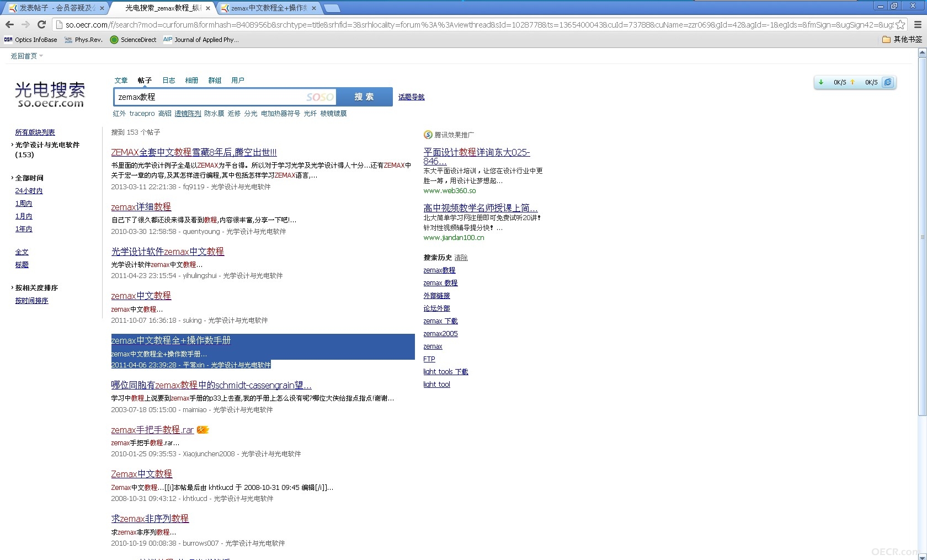
Task: Open the Zemax中文教程 result by khtkucd
Action: [142, 474]
